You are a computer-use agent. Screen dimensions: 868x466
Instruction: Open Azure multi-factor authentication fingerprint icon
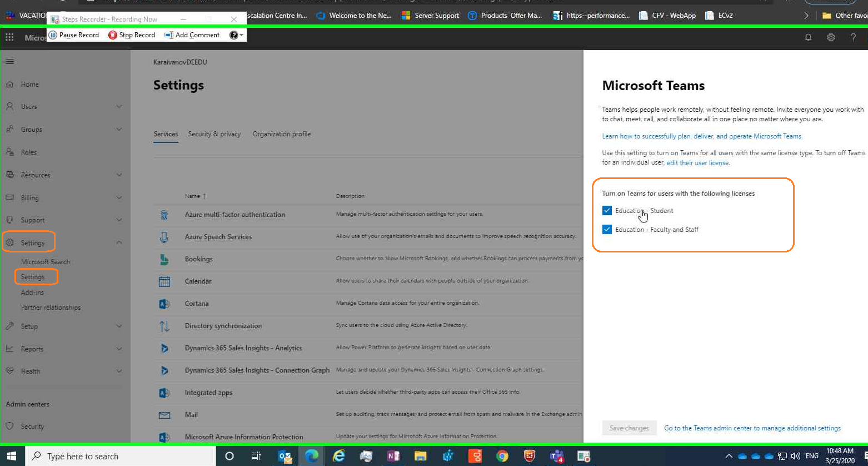coord(164,215)
